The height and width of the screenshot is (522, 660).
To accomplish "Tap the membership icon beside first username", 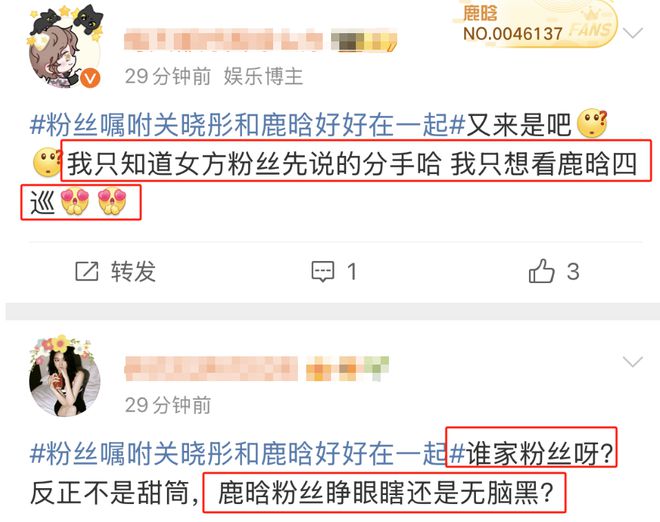I will pos(364,40).
